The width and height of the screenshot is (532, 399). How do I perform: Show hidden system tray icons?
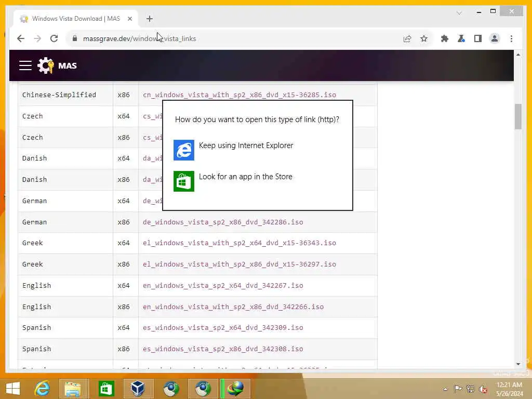pyautogui.click(x=445, y=389)
